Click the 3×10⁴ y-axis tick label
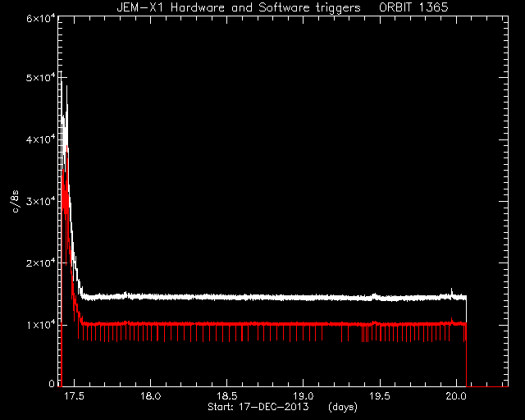This screenshot has width=525, height=420. (x=41, y=201)
